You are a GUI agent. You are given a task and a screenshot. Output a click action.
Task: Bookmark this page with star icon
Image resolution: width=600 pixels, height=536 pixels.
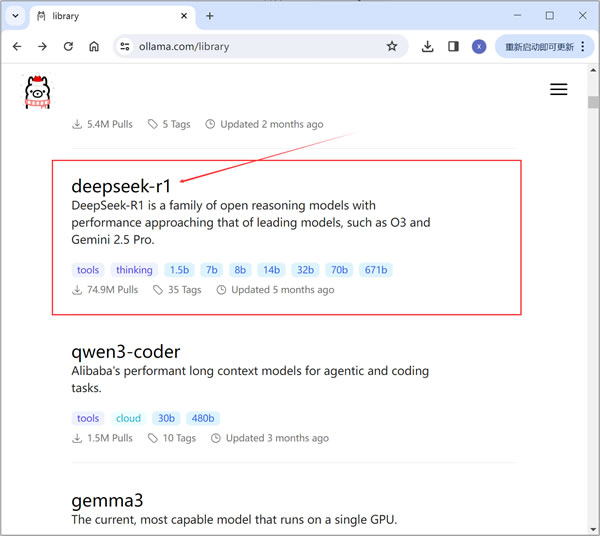pos(392,46)
